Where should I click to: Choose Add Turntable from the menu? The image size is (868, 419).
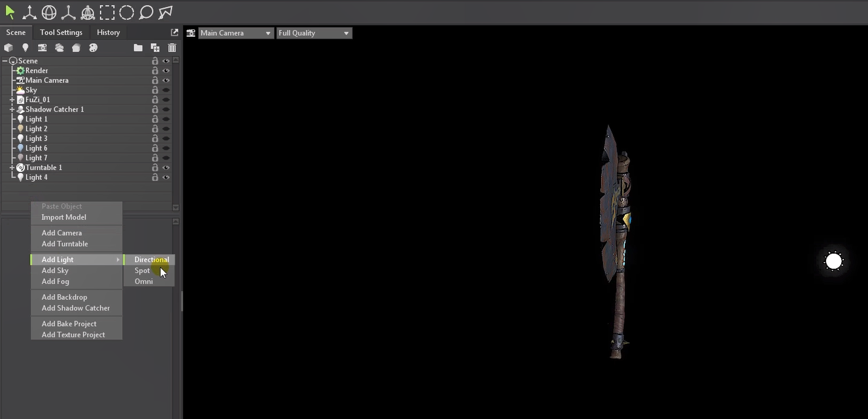63,243
